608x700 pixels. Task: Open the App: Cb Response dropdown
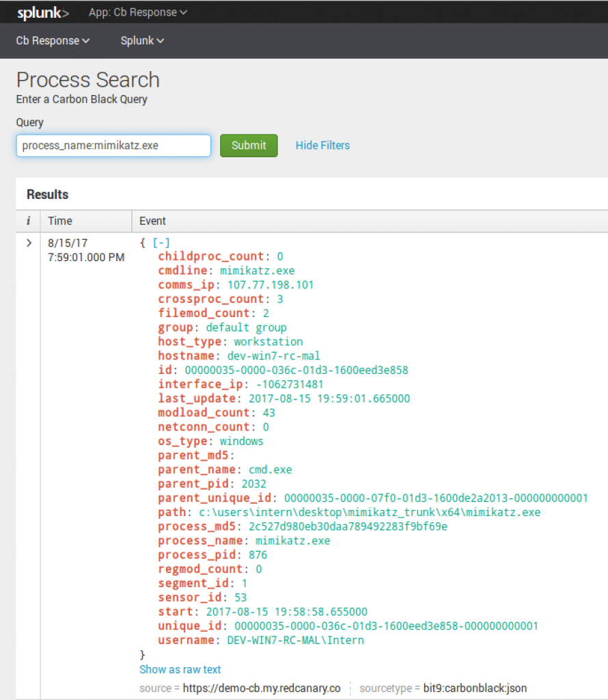(x=137, y=12)
